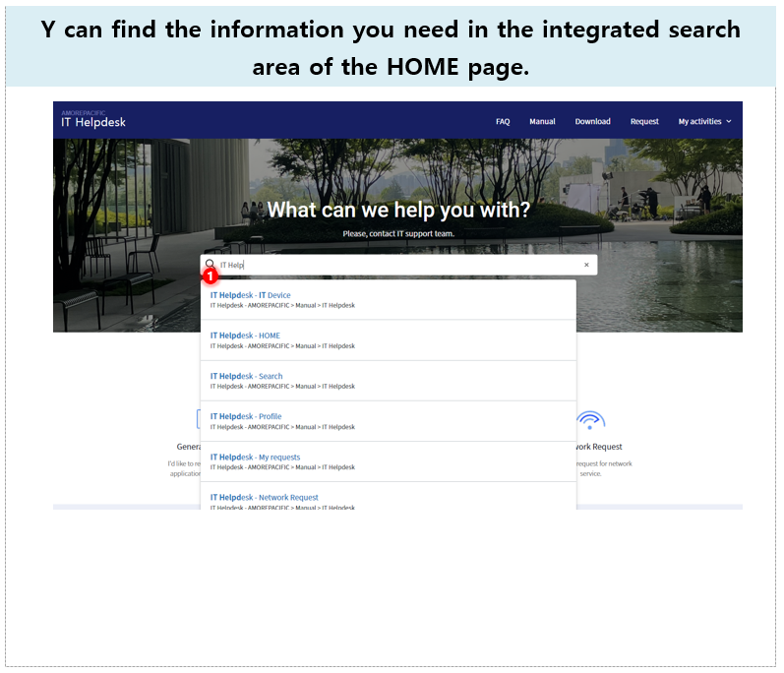
Task: Click the magnifier search icon
Action: click(x=210, y=264)
